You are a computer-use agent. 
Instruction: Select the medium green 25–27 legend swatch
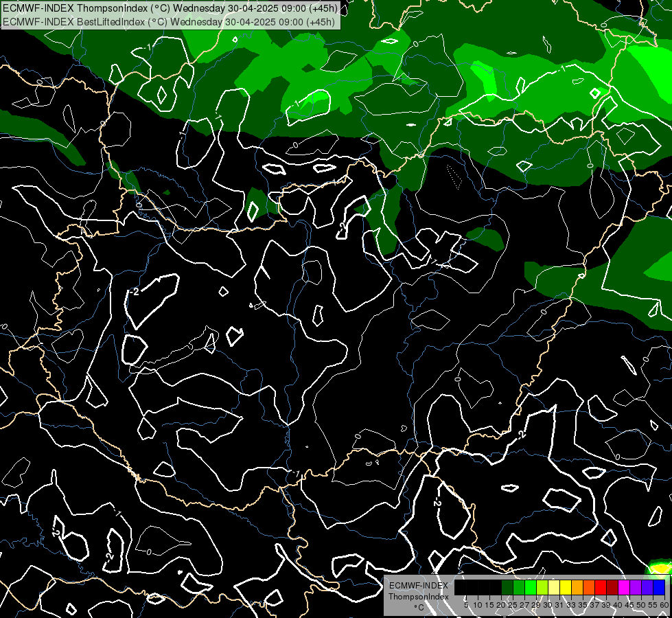519,588
